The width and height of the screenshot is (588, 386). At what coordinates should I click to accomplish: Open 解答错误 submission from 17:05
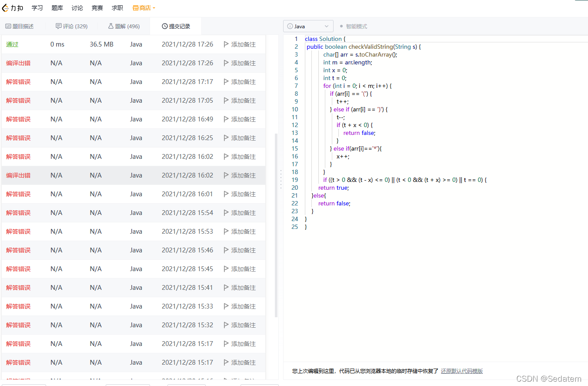[18, 101]
